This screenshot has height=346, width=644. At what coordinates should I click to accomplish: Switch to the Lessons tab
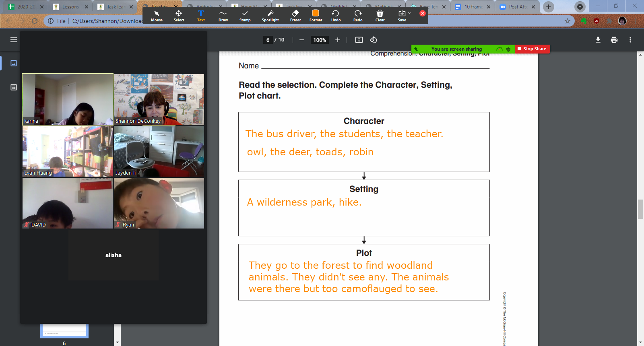click(x=70, y=7)
